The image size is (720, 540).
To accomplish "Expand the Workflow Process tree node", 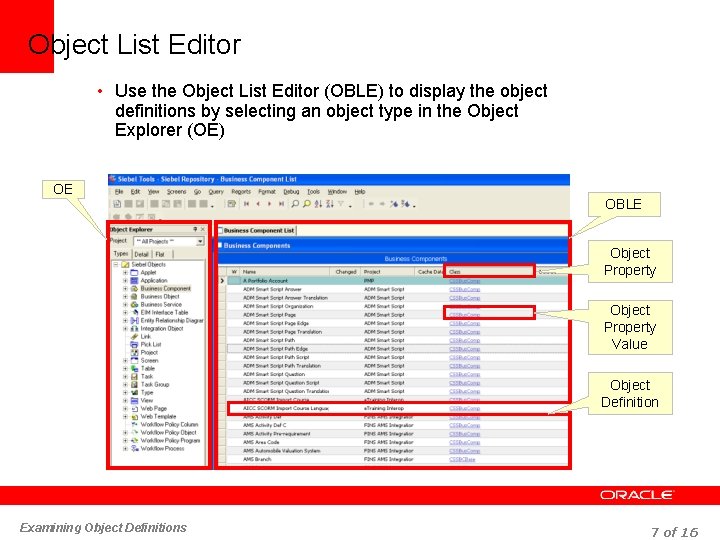I will click(125, 448).
